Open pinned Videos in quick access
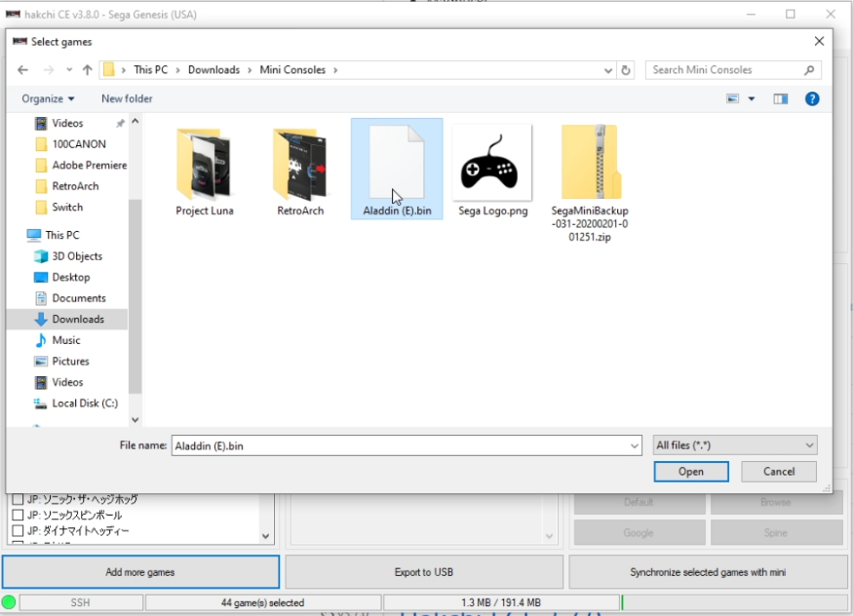This screenshot has width=853, height=616. 67,124
